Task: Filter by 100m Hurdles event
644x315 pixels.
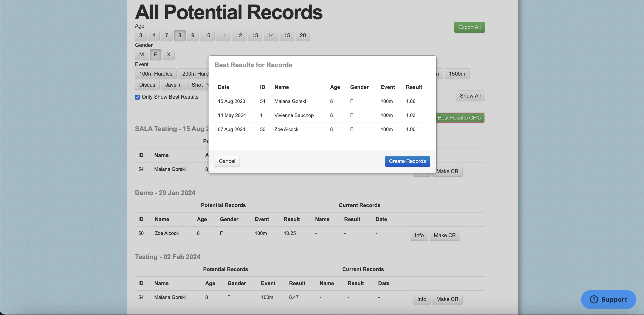Action: pos(156,74)
